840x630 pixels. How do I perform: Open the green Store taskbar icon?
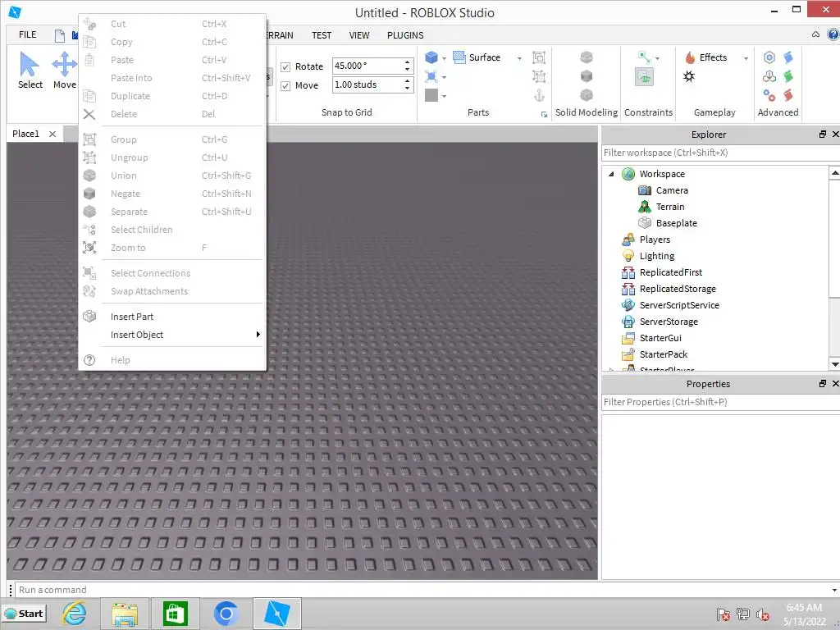pos(176,614)
